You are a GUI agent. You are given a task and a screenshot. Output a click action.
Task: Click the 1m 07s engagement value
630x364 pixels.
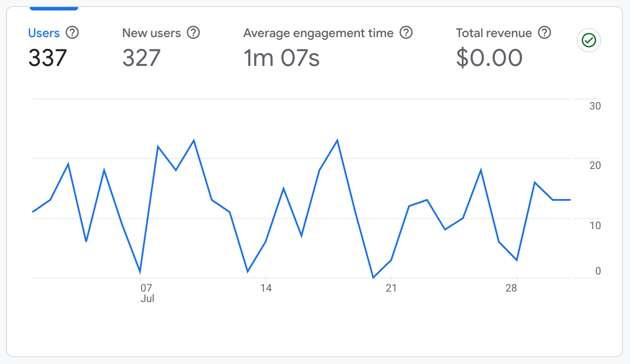point(281,58)
